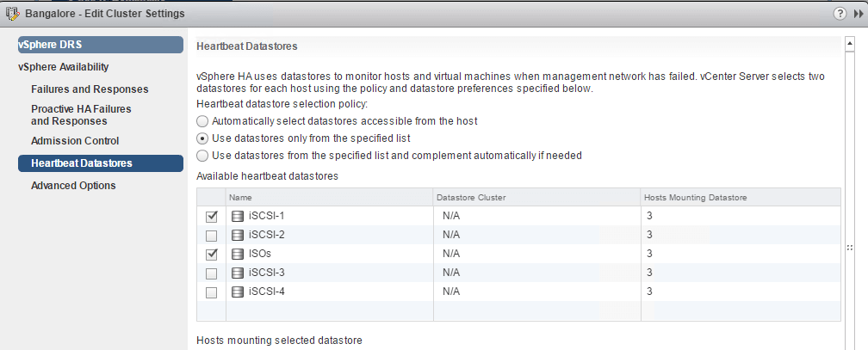Click the iSCSI-2 datastore icon

click(x=238, y=235)
